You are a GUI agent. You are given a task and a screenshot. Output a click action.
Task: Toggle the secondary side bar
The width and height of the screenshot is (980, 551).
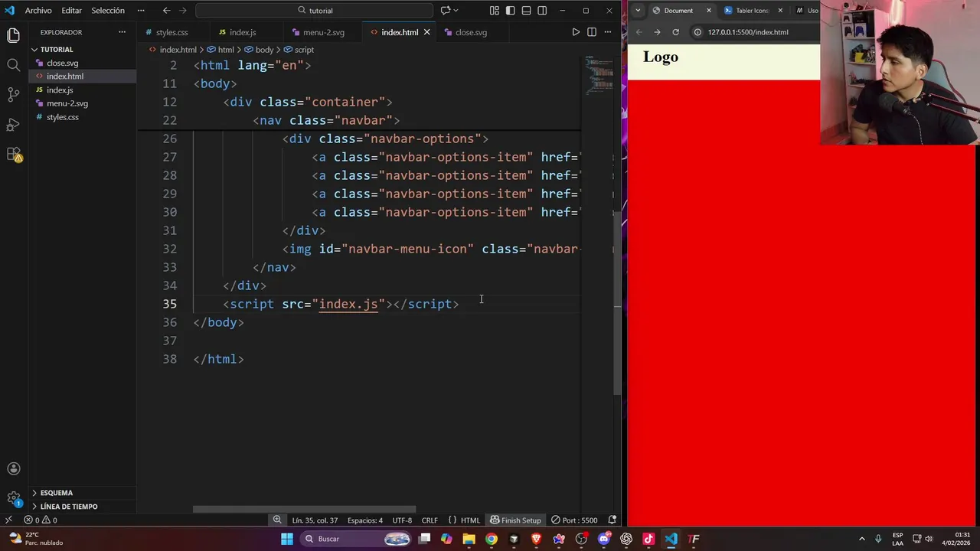[x=542, y=11]
